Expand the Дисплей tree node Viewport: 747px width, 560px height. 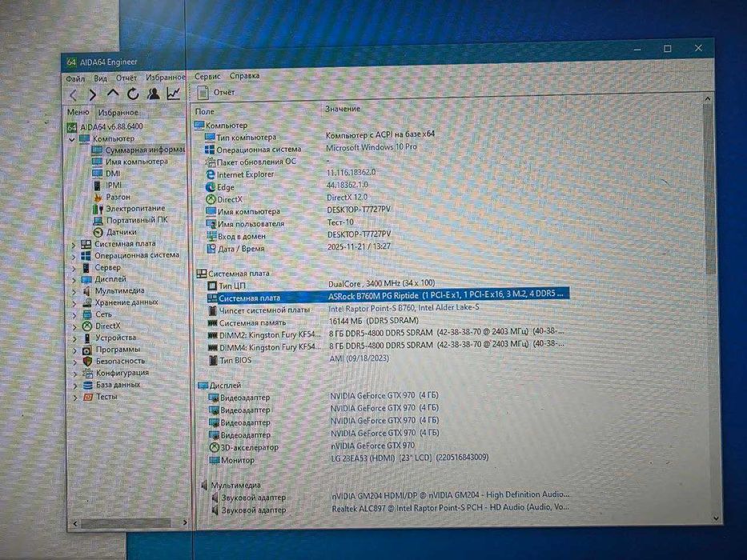coord(74,280)
